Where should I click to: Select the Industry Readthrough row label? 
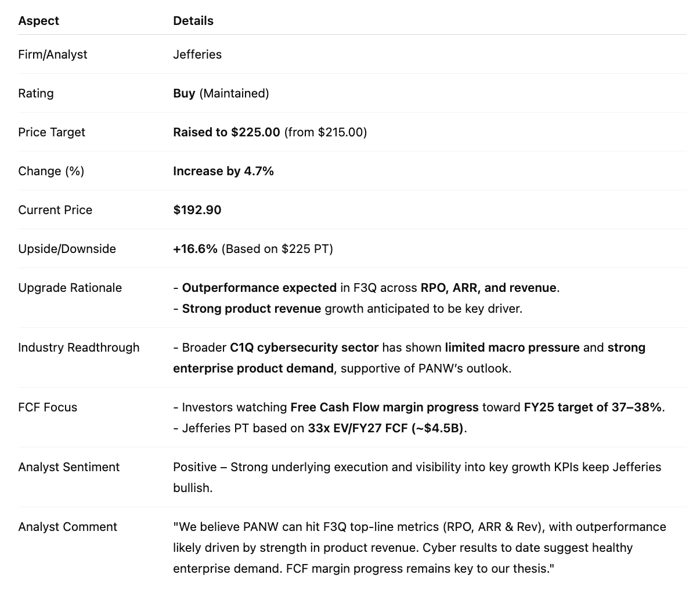point(79,348)
